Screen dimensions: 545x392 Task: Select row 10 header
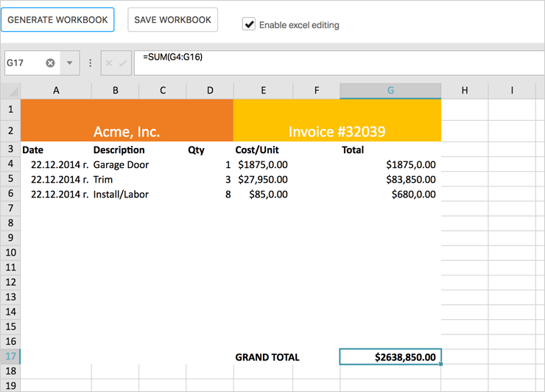coord(10,253)
